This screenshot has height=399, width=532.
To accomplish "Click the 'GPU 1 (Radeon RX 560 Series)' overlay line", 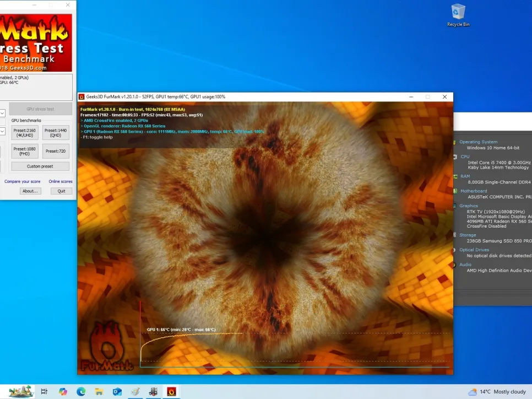I will (172, 131).
